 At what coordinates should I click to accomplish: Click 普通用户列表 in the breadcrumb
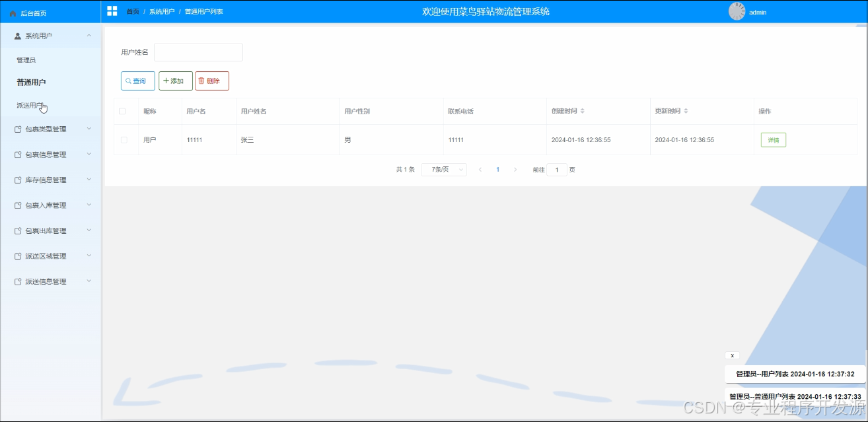(x=204, y=11)
